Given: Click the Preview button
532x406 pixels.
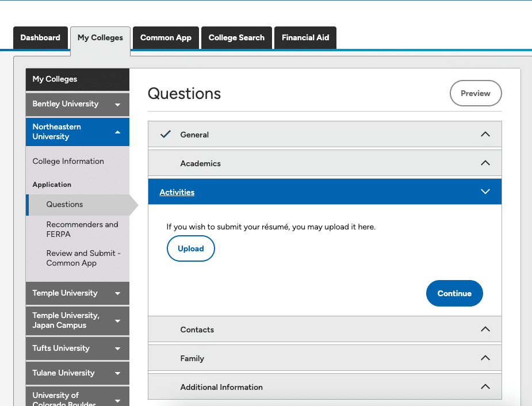Looking at the screenshot, I should click(x=475, y=93).
